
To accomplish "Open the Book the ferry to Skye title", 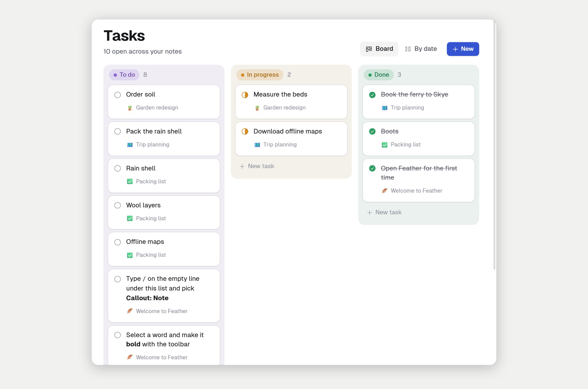I will [x=414, y=94].
